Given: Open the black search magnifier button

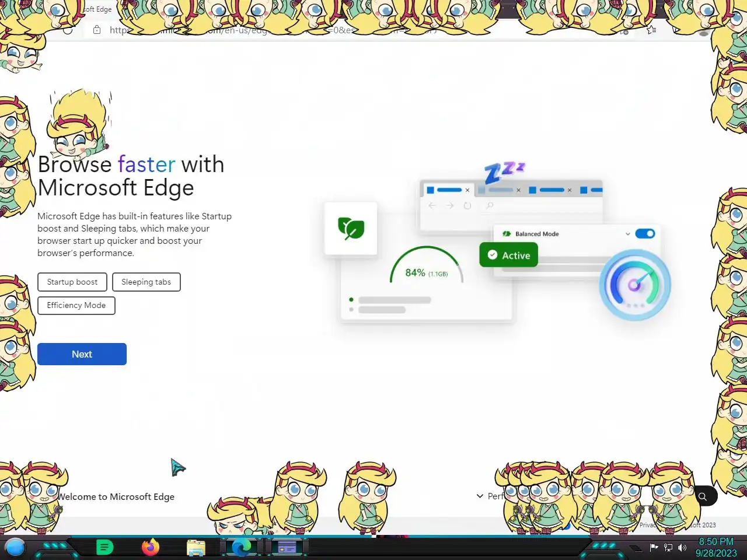Looking at the screenshot, I should click(x=703, y=496).
